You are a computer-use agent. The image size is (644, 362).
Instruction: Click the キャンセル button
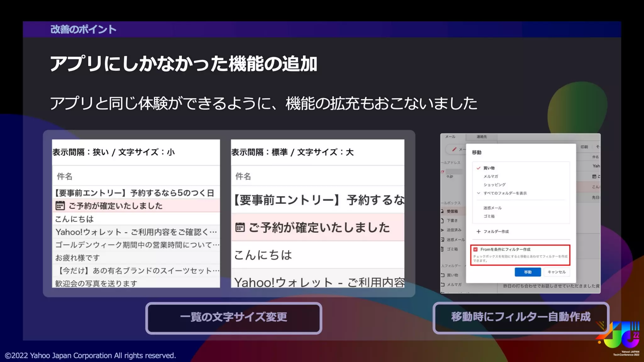557,272
